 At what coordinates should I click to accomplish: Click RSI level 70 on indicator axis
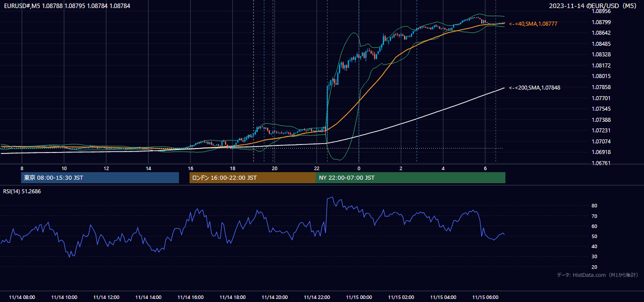click(595, 216)
